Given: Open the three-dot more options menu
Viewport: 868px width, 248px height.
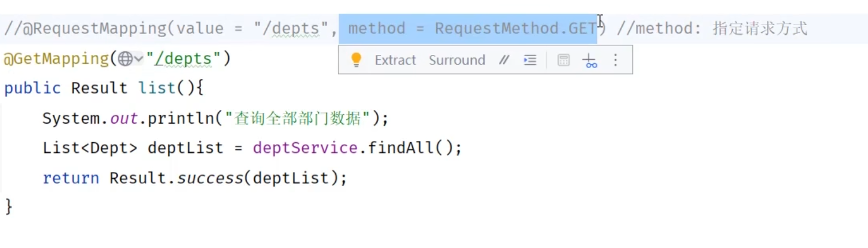Looking at the screenshot, I should click(x=616, y=60).
